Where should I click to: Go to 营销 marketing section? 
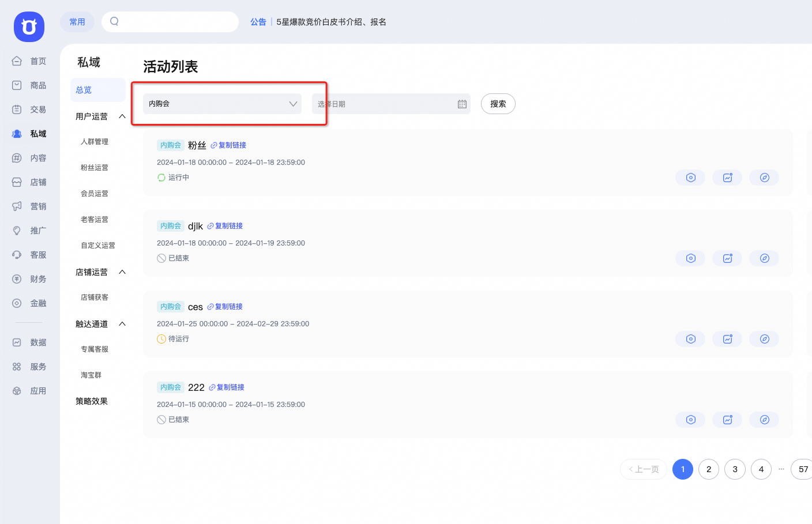(29, 206)
